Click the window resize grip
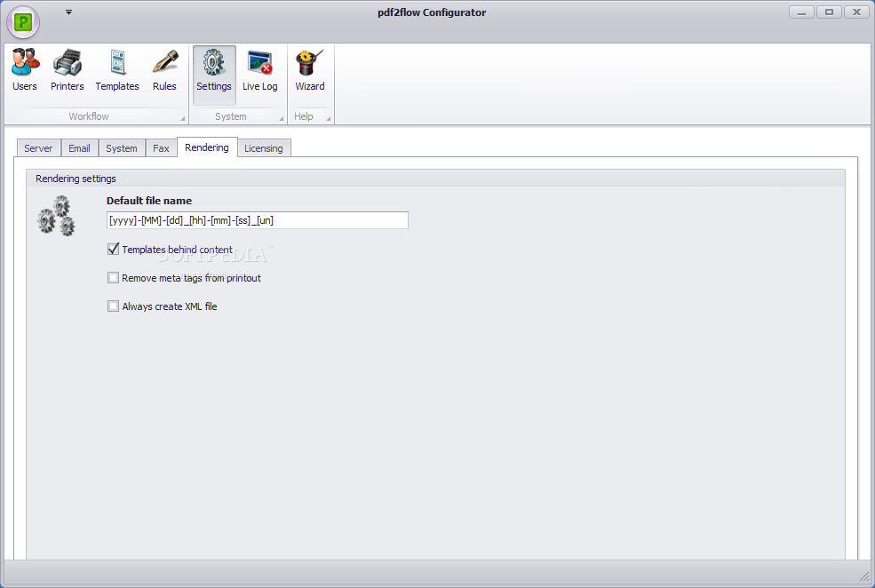Screen dimensions: 875x588 pyautogui.click(x=865, y=576)
